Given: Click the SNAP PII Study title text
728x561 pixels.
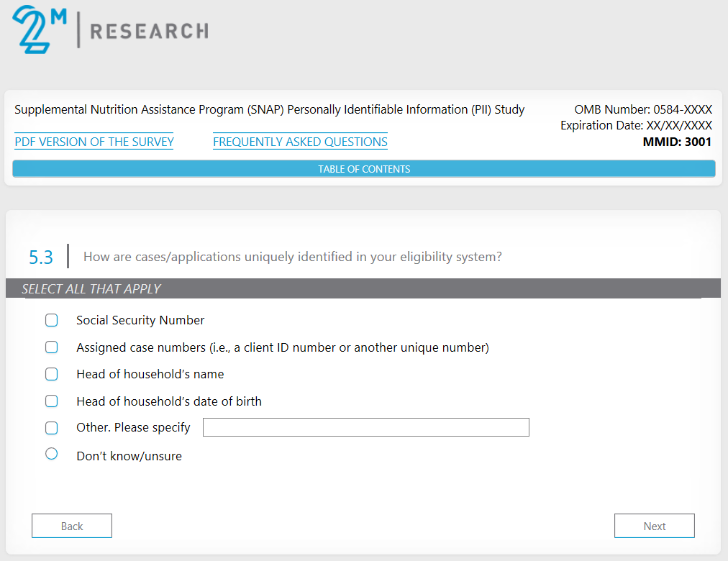Looking at the screenshot, I should click(x=269, y=110).
